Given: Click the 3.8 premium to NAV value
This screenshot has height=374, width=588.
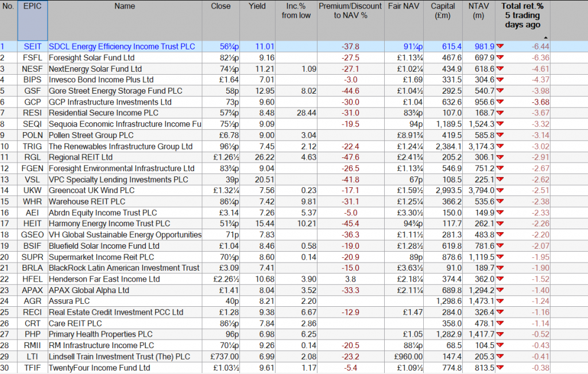Looking at the screenshot, I should click(x=351, y=279).
